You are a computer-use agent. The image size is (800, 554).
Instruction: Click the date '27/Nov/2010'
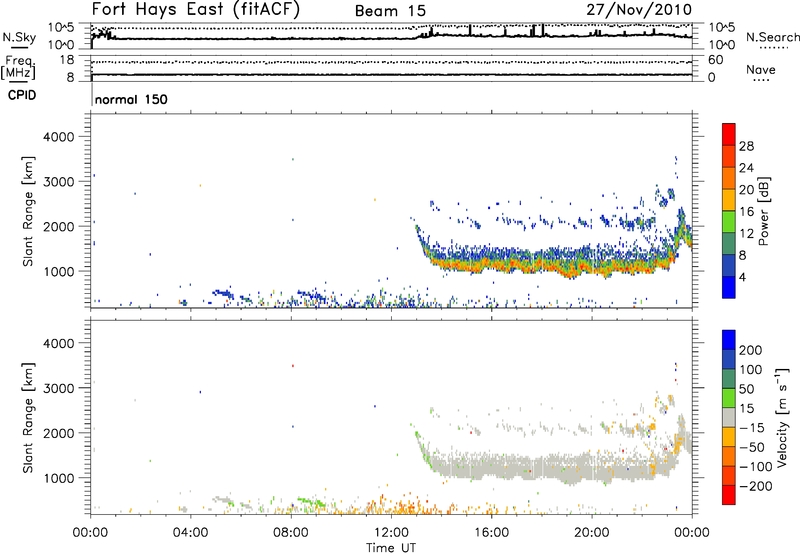coord(639,10)
